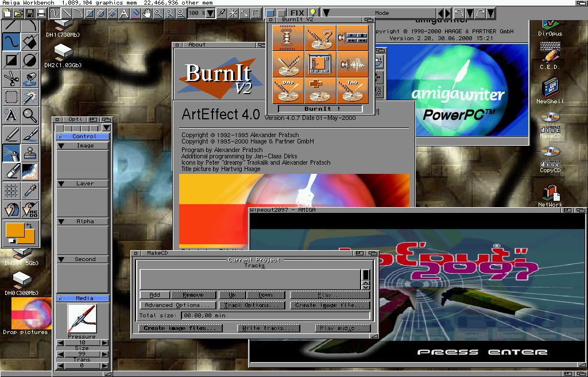This screenshot has width=588, height=377.
Task: Pick the text tool with letter A
Action: (x=11, y=115)
